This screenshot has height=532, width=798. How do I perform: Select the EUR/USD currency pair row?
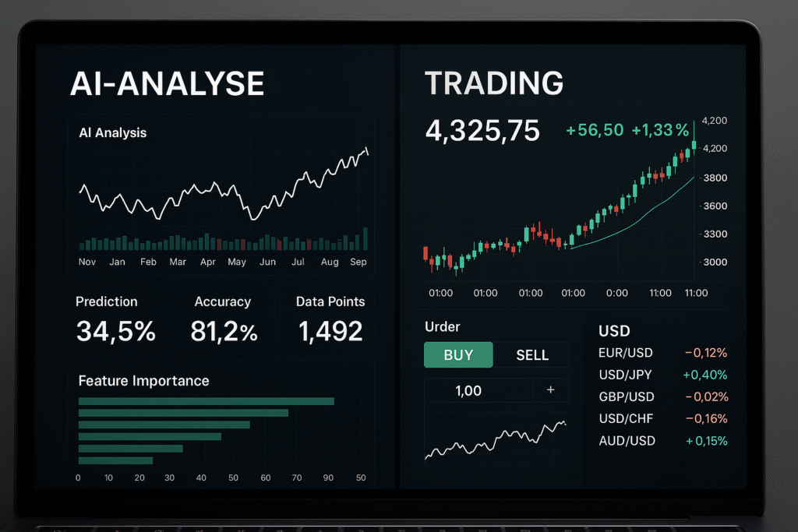coord(662,353)
